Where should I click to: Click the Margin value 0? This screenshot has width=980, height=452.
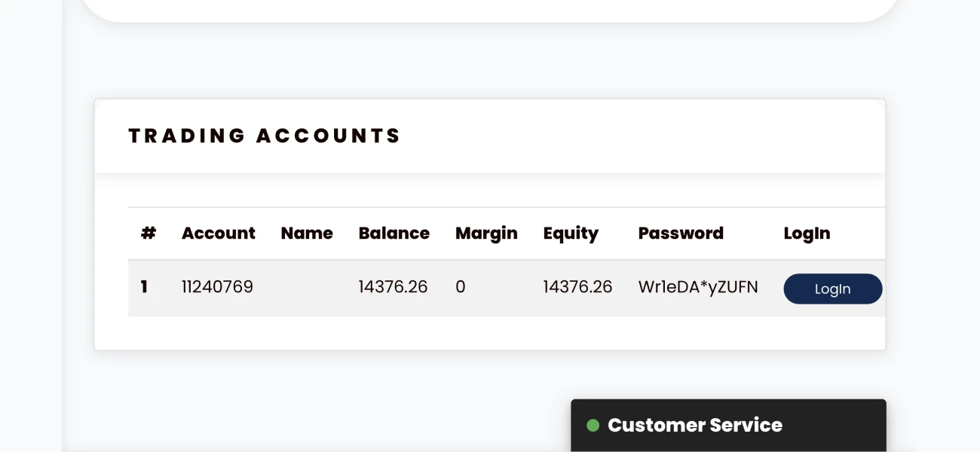point(460,287)
